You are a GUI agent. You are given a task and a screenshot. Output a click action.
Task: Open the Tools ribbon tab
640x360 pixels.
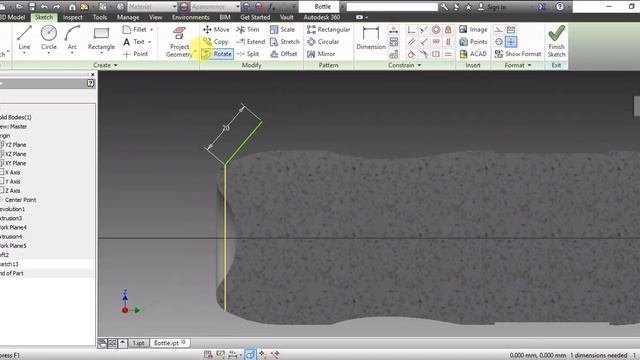coord(100,17)
